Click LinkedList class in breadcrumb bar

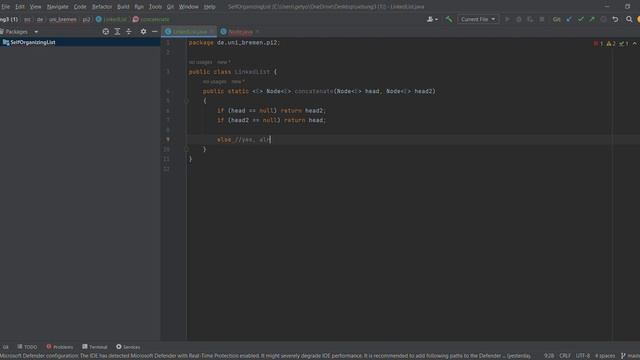(111, 19)
